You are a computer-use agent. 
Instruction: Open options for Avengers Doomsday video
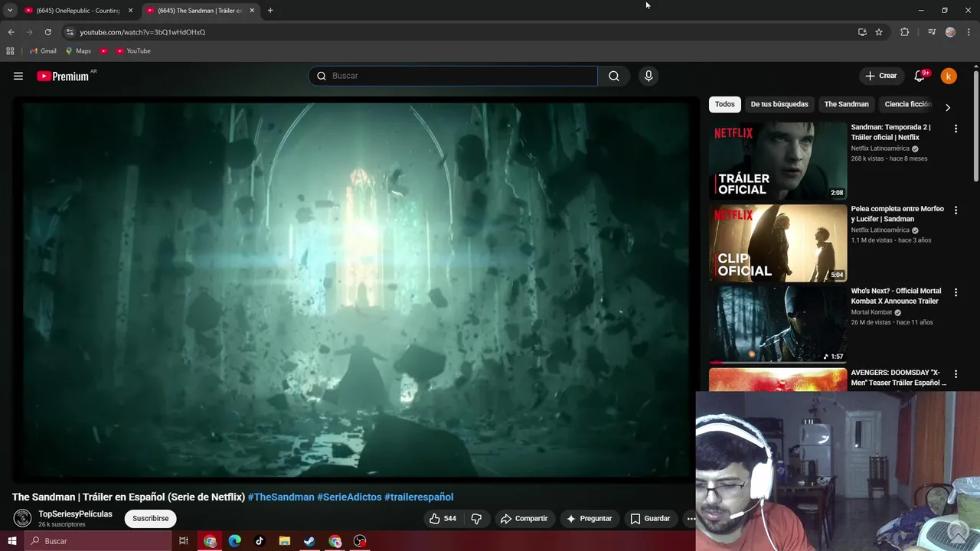955,374
